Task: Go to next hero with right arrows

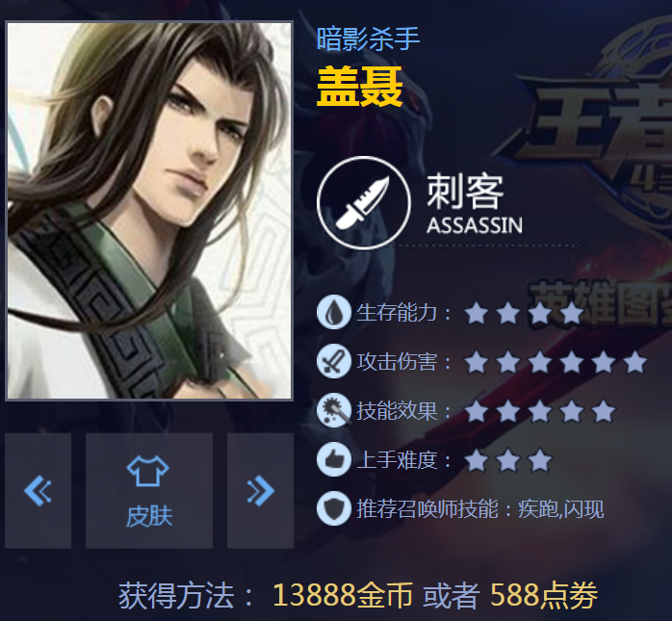Action: 260,491
